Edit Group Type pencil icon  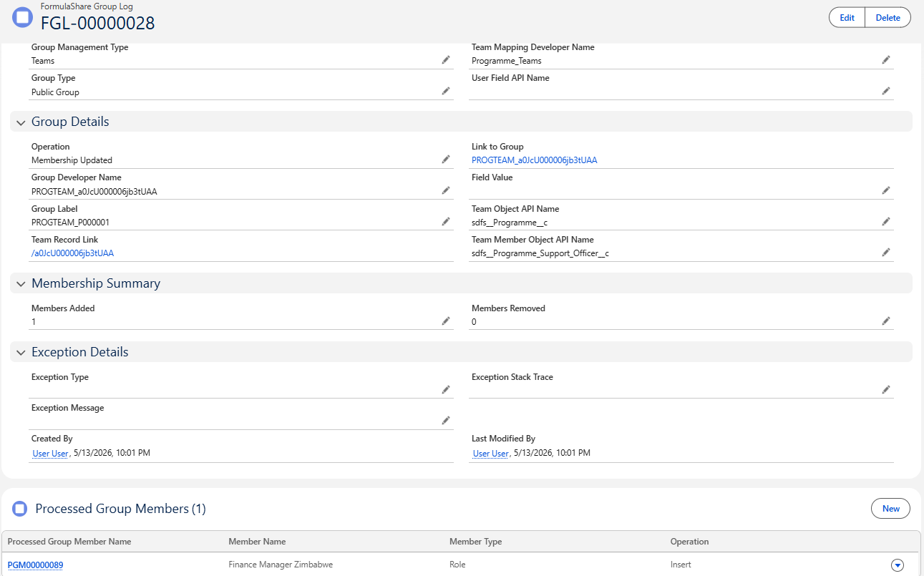coord(446,91)
